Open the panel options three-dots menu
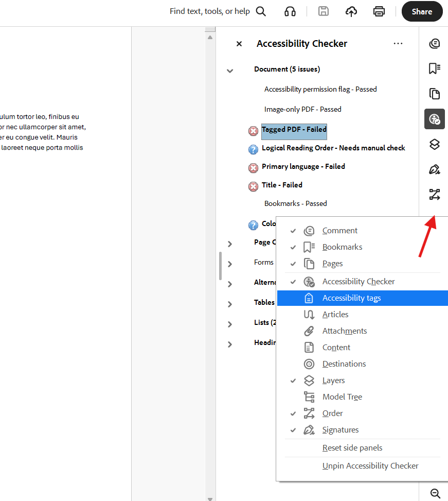 click(x=398, y=43)
